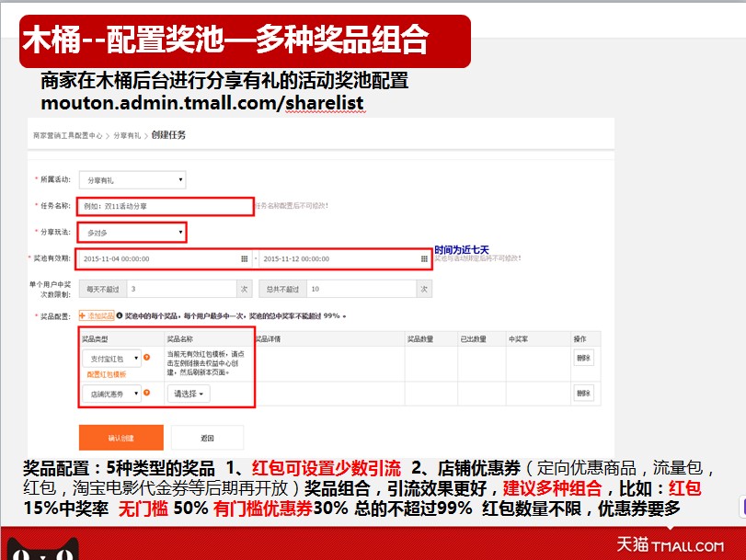Click end date field 2015-11-12 00:00:00
The image size is (746, 560).
(344, 258)
